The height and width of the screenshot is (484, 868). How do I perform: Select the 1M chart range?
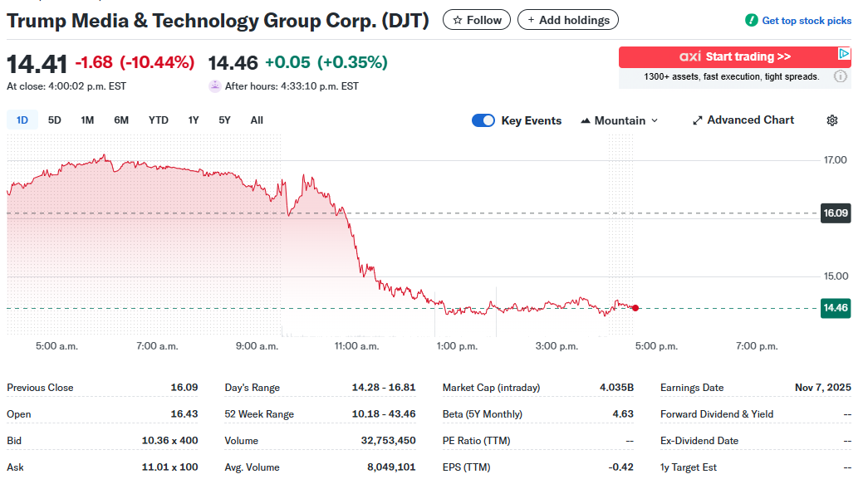87,120
